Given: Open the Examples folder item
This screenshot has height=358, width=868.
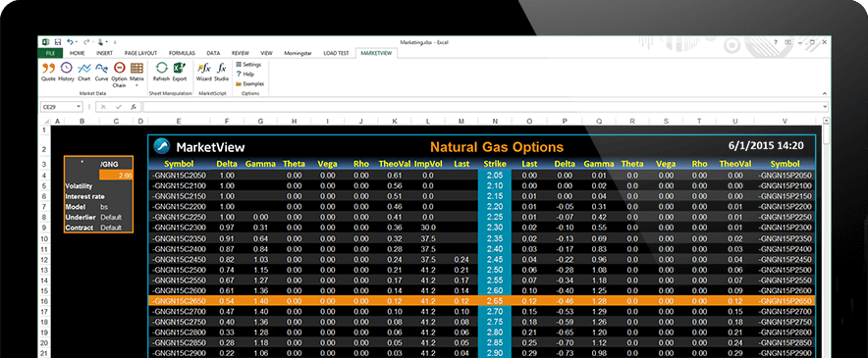Looking at the screenshot, I should pos(249,83).
